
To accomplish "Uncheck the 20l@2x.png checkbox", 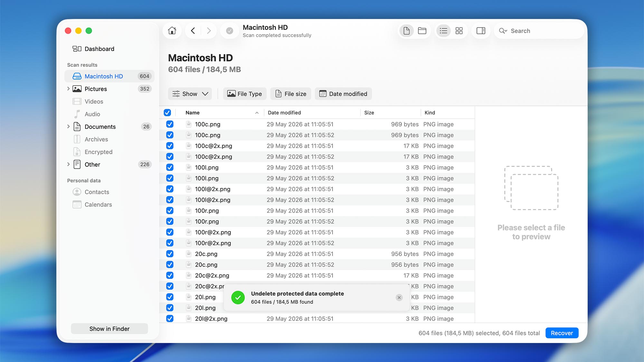I will click(x=170, y=319).
